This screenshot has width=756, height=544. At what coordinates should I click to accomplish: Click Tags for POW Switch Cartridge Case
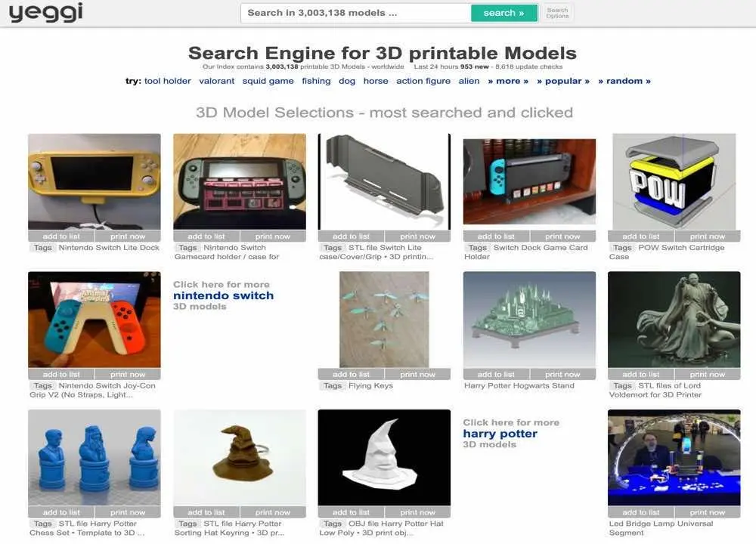tap(622, 248)
